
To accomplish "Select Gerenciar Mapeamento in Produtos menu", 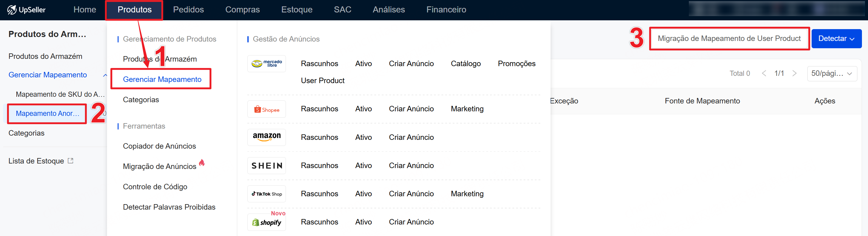I will tap(162, 79).
